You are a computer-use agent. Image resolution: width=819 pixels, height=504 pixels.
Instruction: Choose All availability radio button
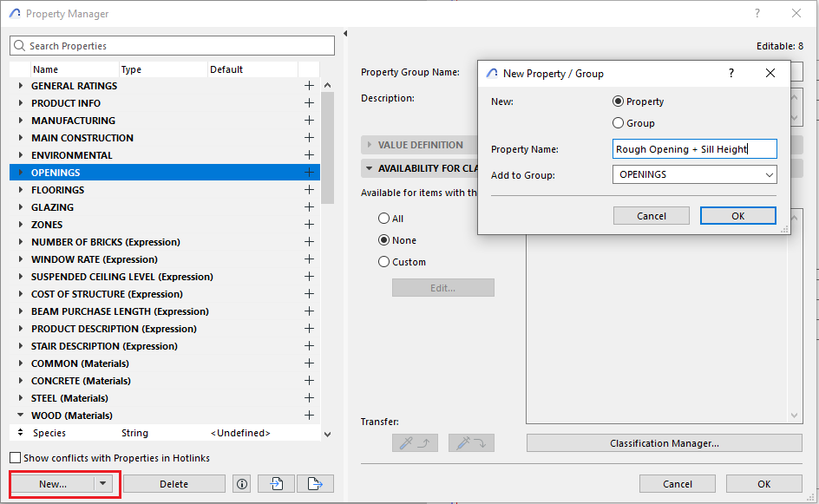point(383,219)
